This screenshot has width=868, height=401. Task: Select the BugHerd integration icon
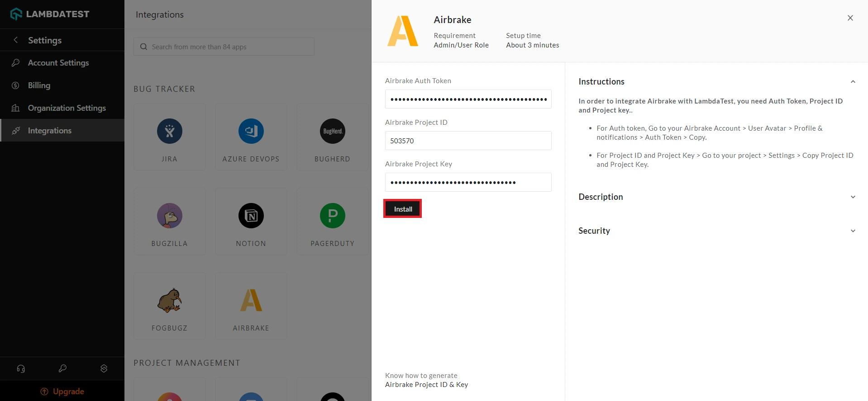(332, 131)
